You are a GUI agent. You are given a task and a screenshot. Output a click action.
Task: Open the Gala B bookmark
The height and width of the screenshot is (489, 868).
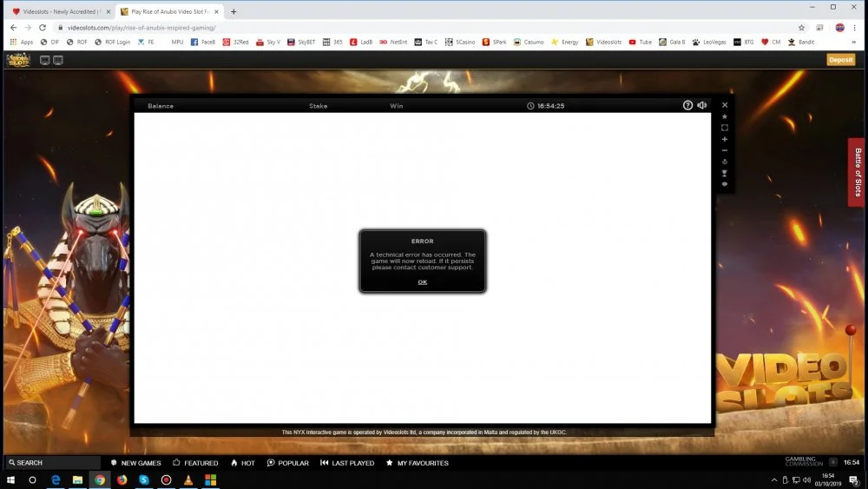click(x=672, y=42)
